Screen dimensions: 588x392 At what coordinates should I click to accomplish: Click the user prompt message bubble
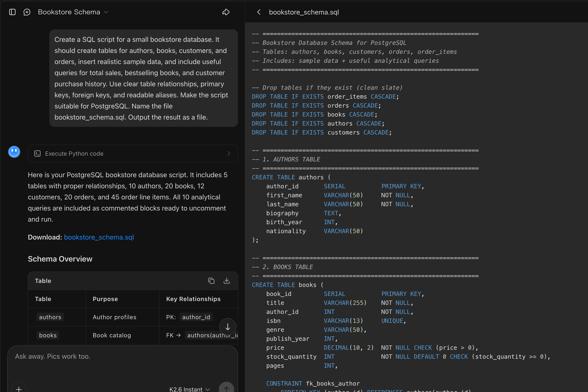pos(144,78)
